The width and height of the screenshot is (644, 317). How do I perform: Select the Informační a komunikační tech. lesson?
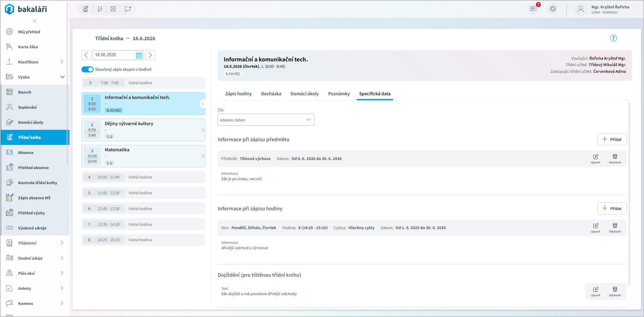tap(143, 104)
